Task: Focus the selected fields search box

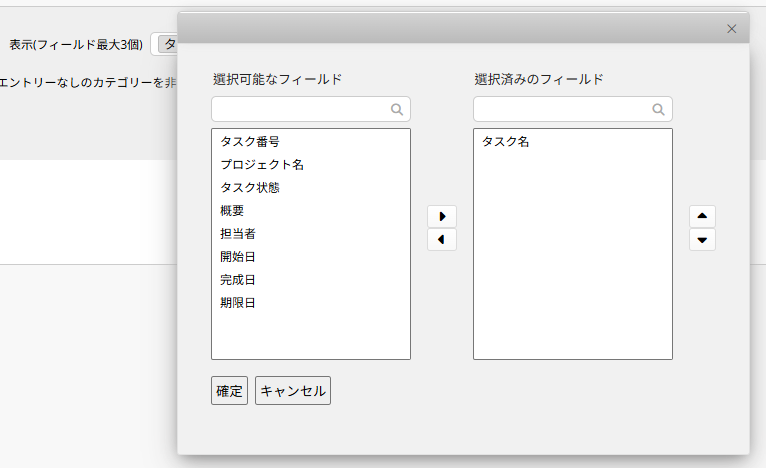Action: click(x=573, y=109)
